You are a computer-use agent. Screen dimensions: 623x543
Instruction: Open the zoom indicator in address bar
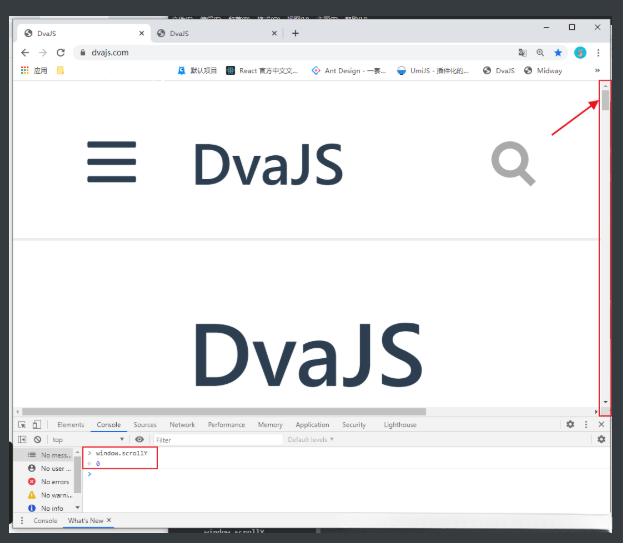click(x=540, y=52)
